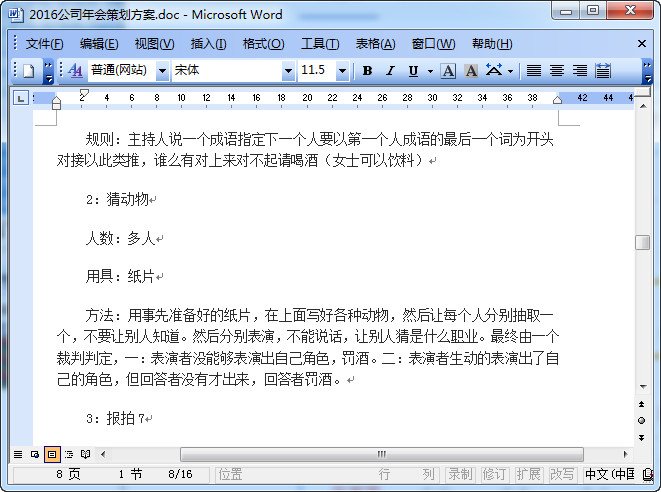Switch to Outline view icon

pyautogui.click(x=69, y=454)
